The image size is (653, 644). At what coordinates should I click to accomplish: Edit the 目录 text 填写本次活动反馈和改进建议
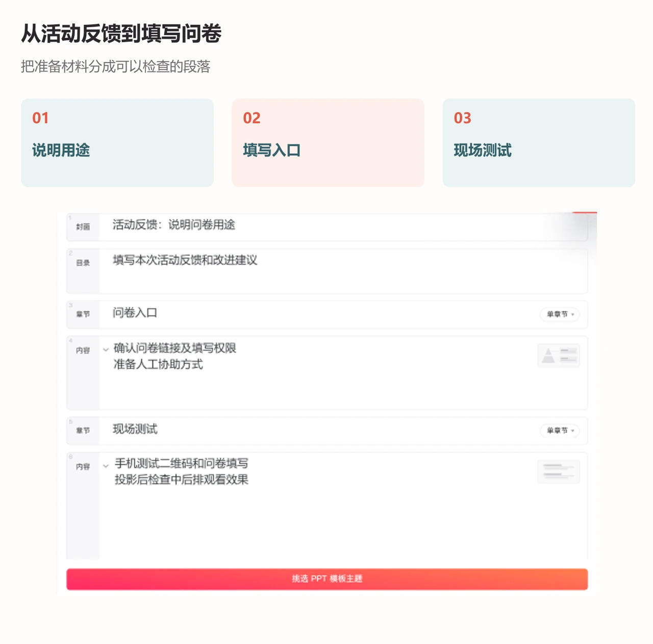tap(185, 260)
